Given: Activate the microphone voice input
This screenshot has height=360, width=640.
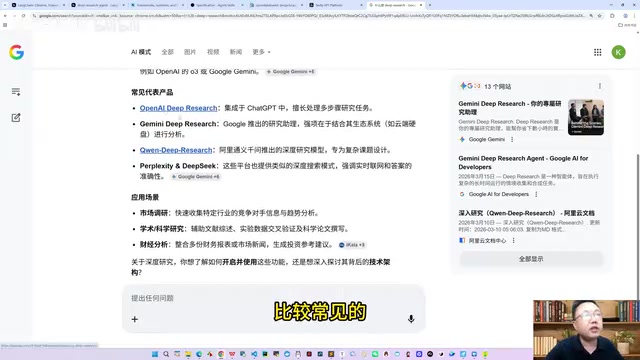Looking at the screenshot, I should [x=411, y=319].
